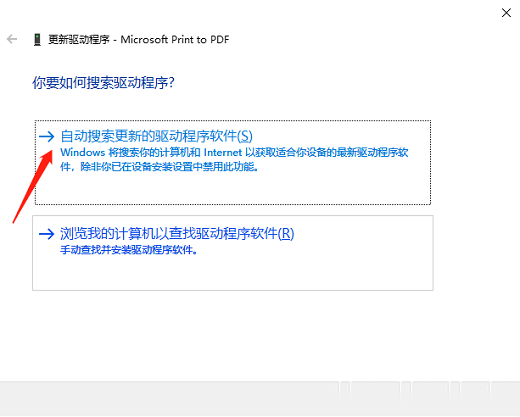Screen dimensions: 520x417
Task: Click the underlined (S) shortcut in first option
Action: (x=245, y=136)
